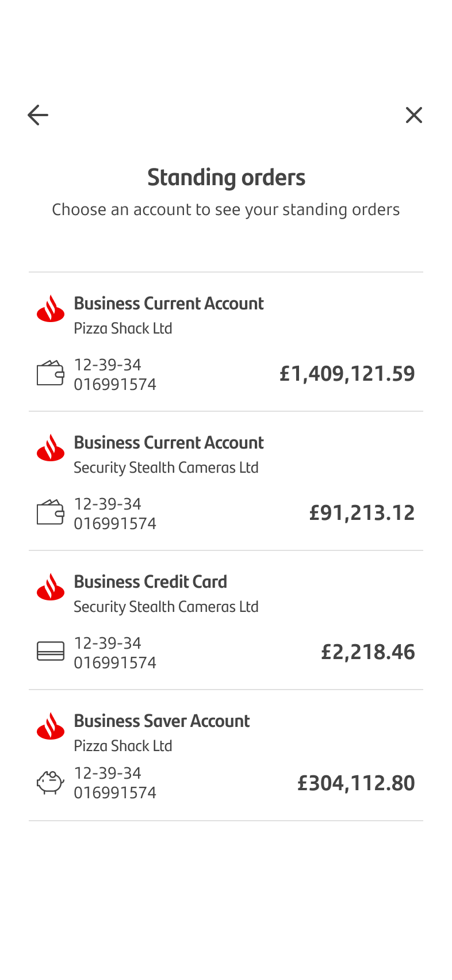This screenshot has width=452, height=980.
Task: Tap Santander logo beside Pizza Shack current account
Action: 51,308
